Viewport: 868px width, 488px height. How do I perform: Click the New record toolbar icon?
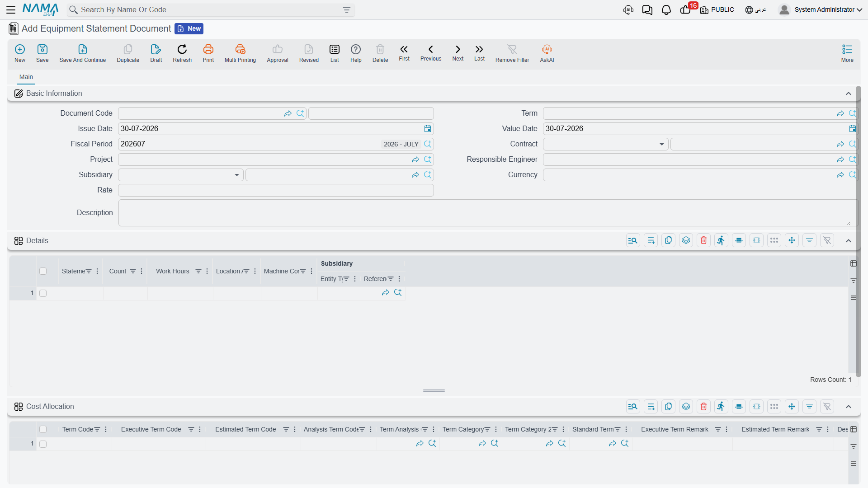pyautogui.click(x=20, y=53)
